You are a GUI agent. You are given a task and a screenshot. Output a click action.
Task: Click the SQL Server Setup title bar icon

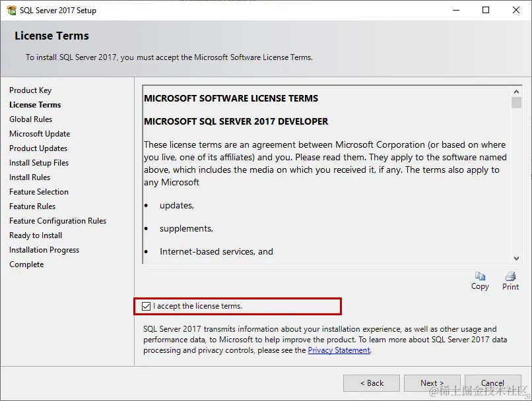coord(11,10)
